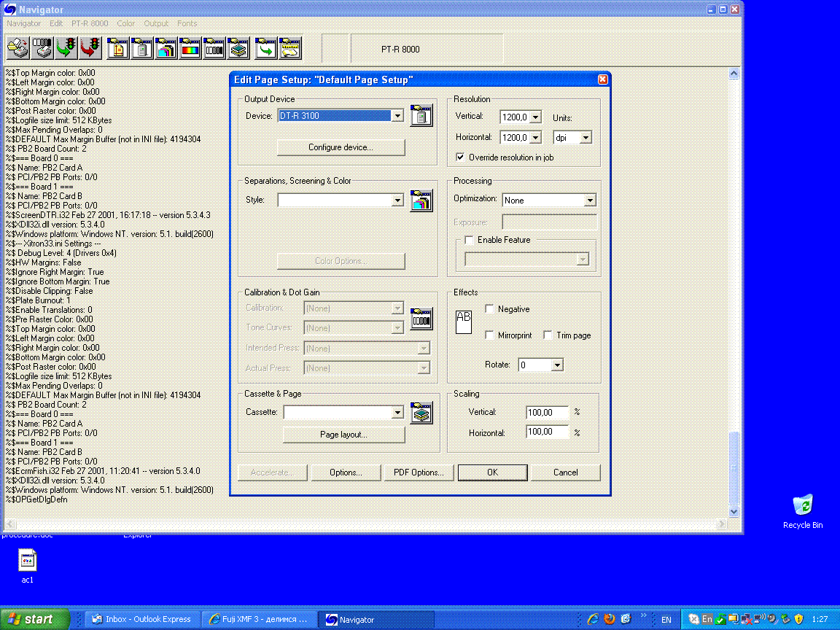Image resolution: width=840 pixels, height=630 pixels.
Task: Click device manager icon beside Device field
Action: click(x=421, y=115)
